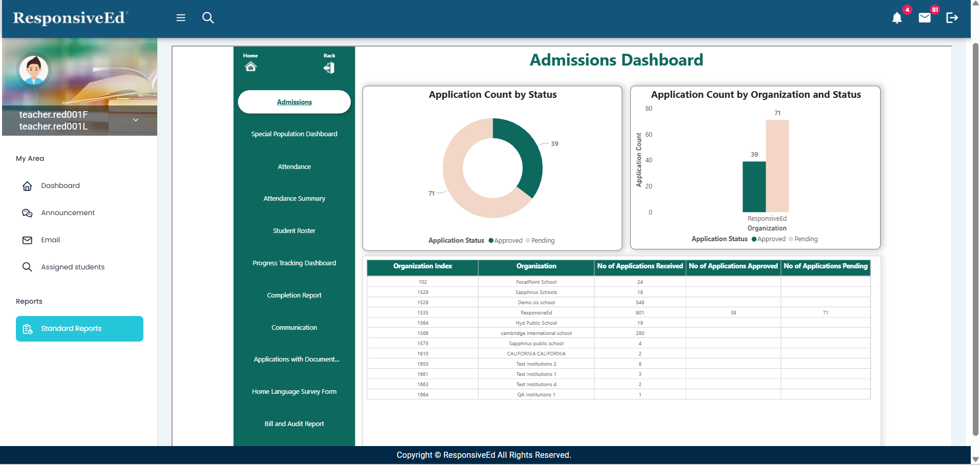The height and width of the screenshot is (465, 980).
Task: Click the search magnifier icon in header
Action: tap(208, 18)
